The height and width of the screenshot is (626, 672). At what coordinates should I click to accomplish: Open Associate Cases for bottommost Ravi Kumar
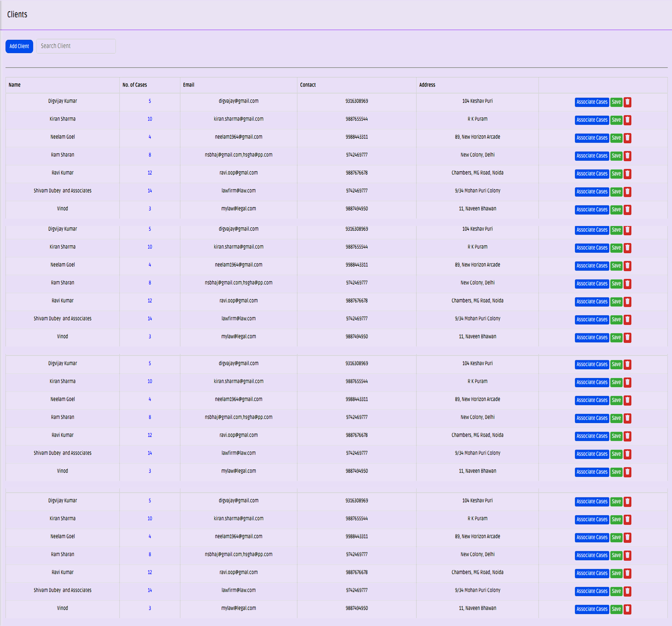tap(592, 574)
